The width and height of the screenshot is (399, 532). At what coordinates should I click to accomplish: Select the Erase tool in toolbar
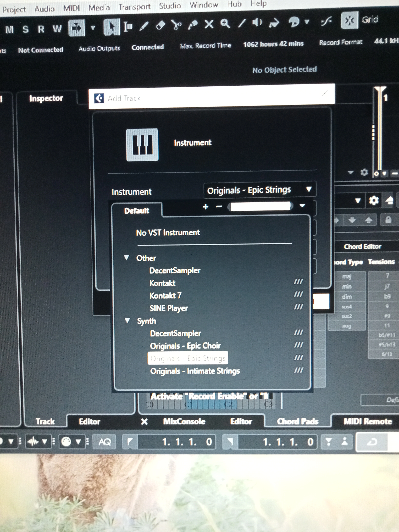pyautogui.click(x=160, y=25)
